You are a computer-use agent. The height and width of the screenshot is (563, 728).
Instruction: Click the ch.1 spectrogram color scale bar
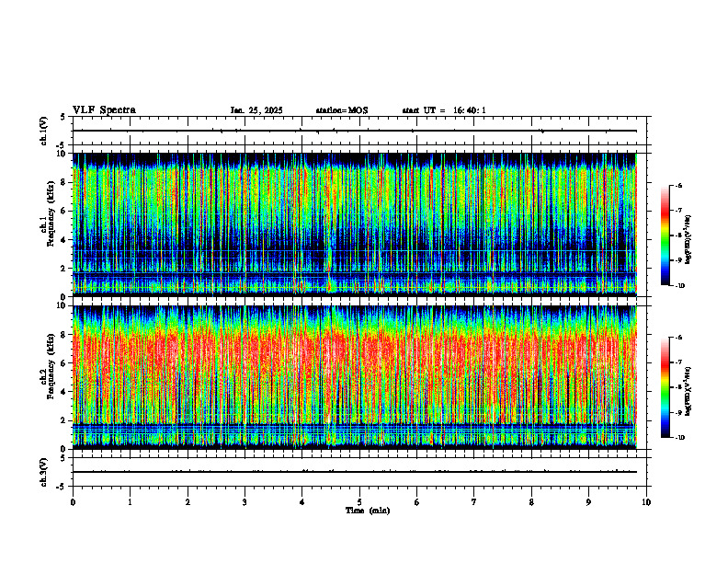[x=665, y=236]
